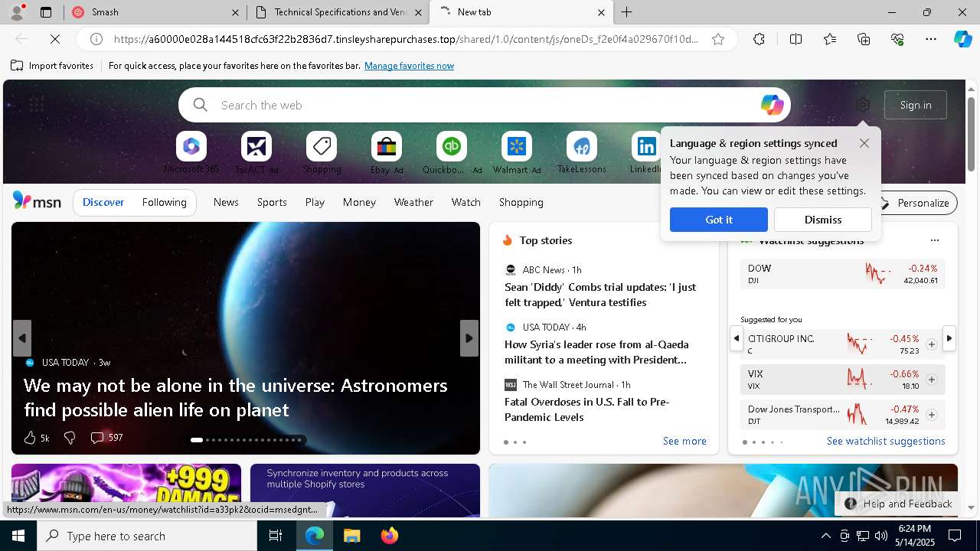Open the Ebay quick link tile

pyautogui.click(x=387, y=152)
